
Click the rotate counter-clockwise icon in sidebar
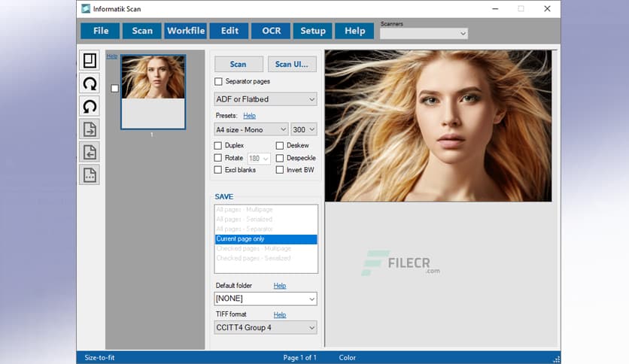pyautogui.click(x=90, y=106)
